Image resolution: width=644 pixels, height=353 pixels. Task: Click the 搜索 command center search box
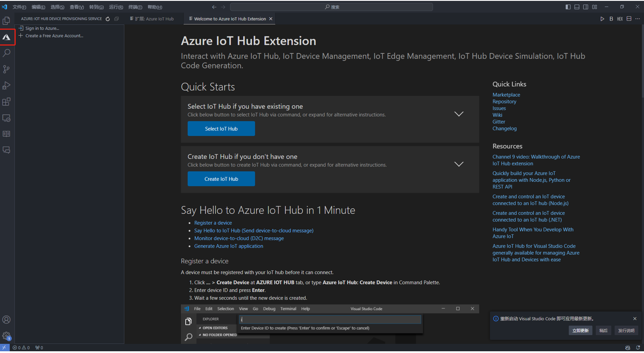(x=332, y=7)
